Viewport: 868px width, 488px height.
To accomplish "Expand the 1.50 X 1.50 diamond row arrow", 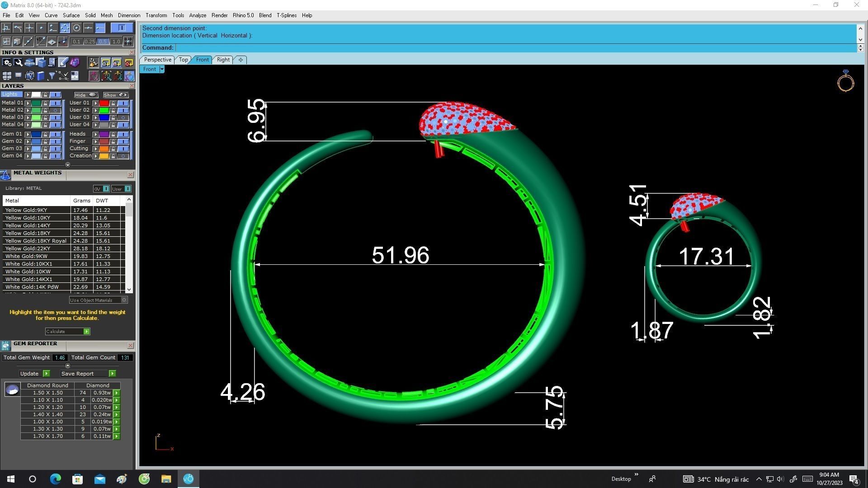I will tap(117, 393).
